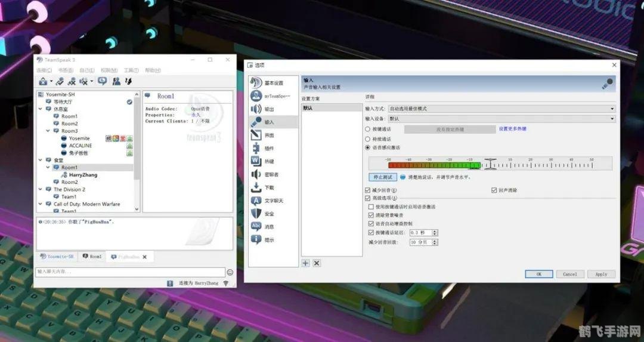Switch to the Room1 chat tab
Image resolution: width=644 pixels, height=342 pixels.
92,257
